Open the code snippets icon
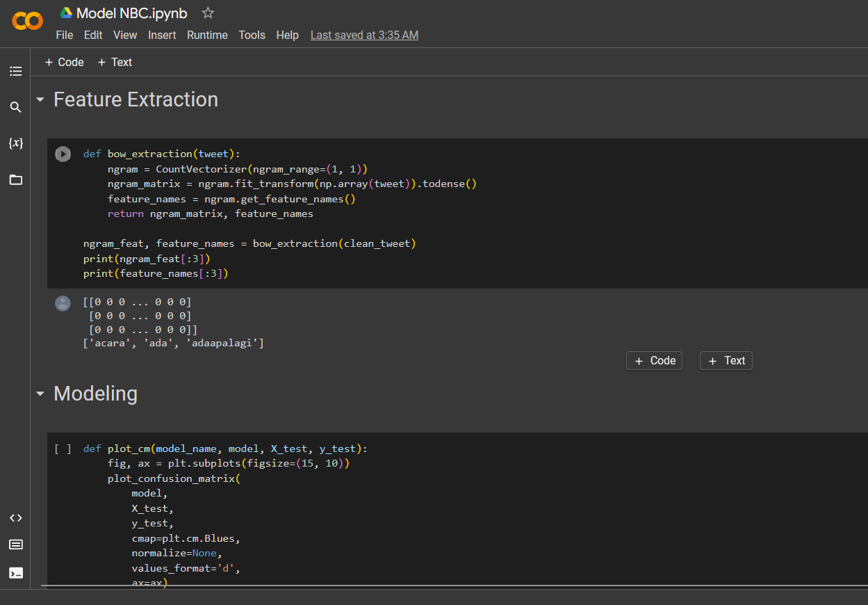 tap(15, 518)
